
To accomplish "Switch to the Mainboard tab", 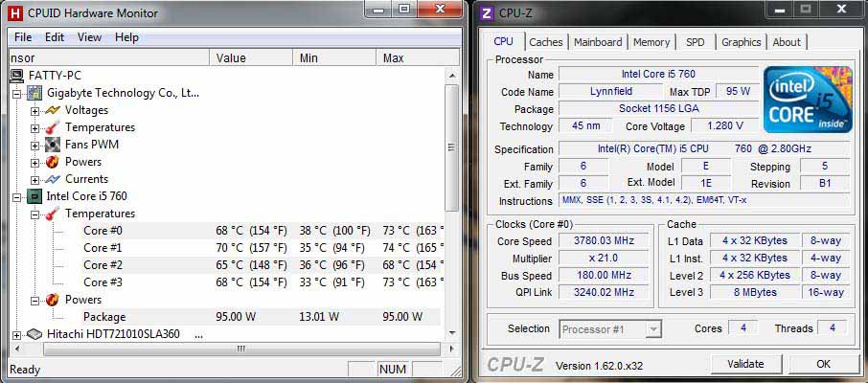I will click(x=598, y=42).
